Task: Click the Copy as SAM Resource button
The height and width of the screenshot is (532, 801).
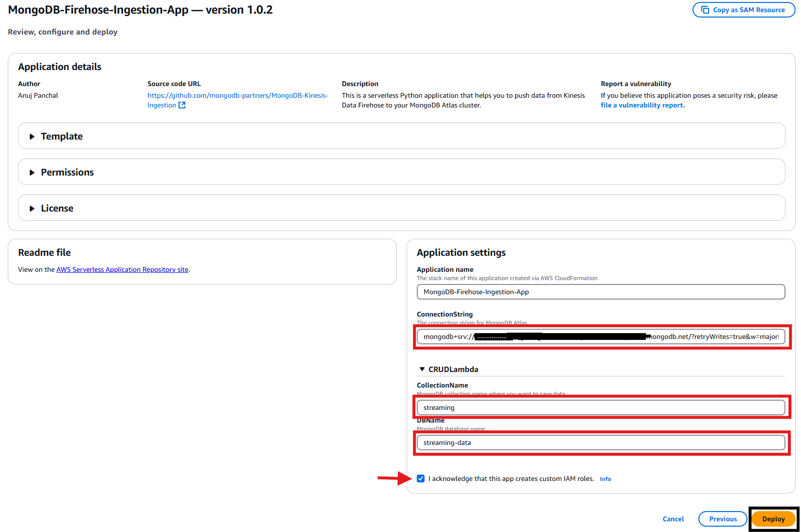Action: [x=744, y=9]
